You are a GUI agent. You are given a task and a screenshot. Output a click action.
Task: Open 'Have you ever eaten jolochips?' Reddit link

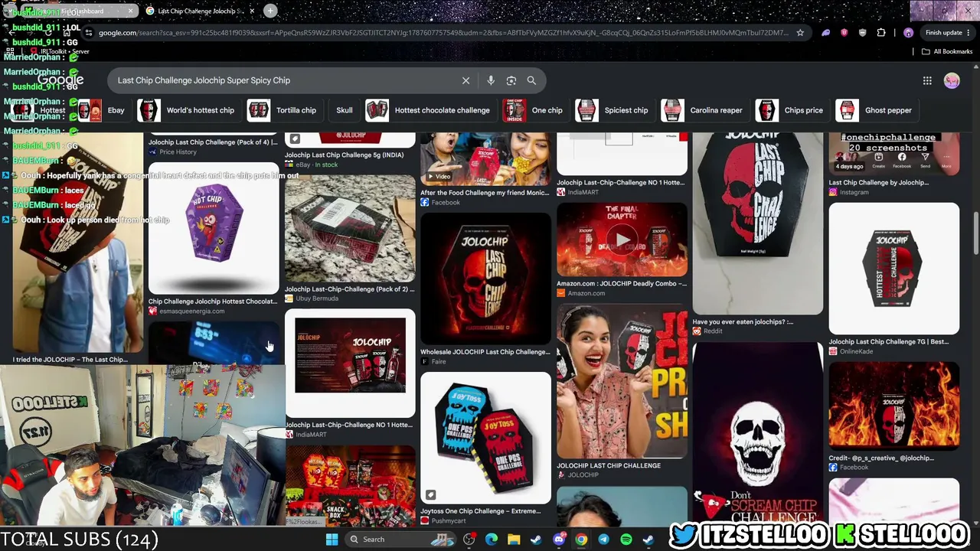point(743,322)
